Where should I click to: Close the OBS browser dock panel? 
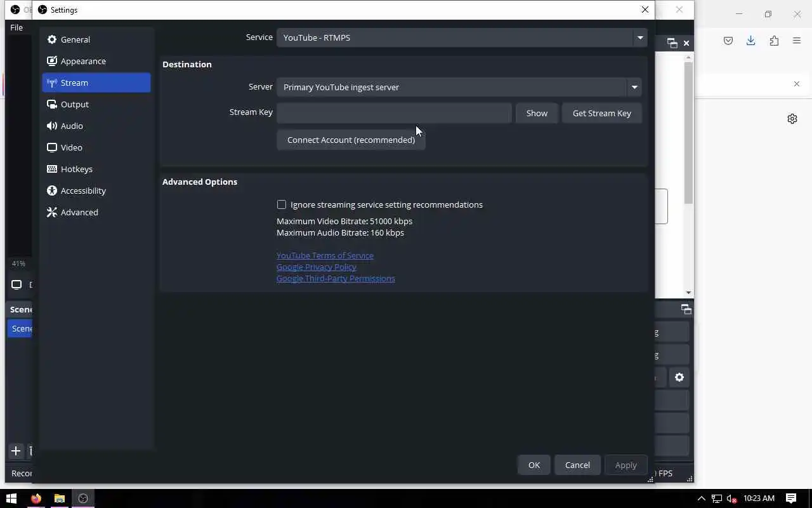[x=686, y=43]
